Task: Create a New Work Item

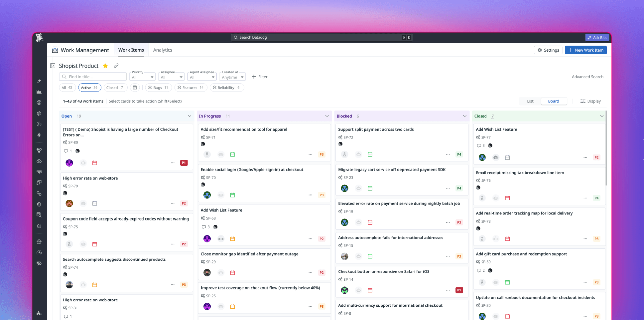Action: [x=586, y=50]
